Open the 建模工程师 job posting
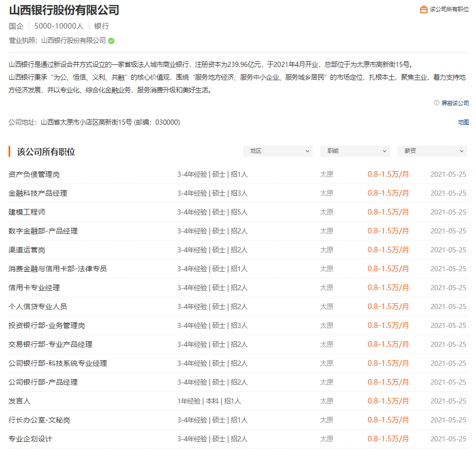This screenshot has height=449, width=476. (27, 212)
